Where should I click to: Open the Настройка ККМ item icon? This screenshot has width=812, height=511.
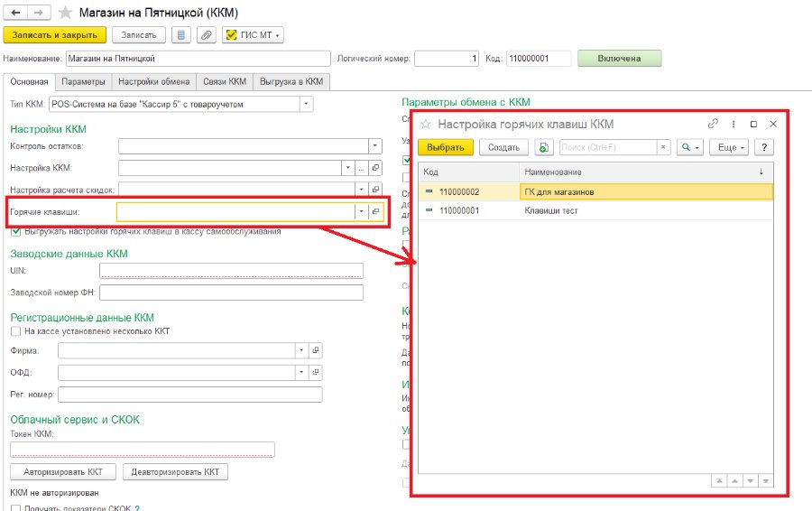pos(375,168)
